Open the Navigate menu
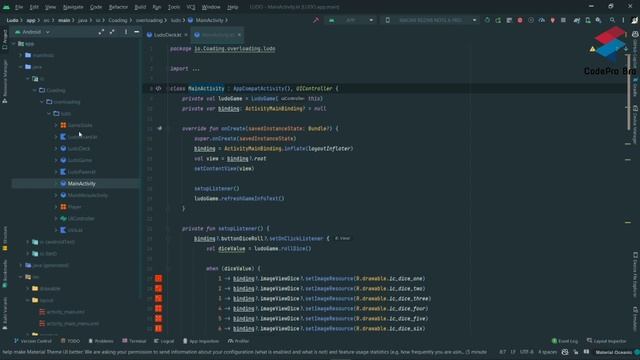 click(x=73, y=7)
